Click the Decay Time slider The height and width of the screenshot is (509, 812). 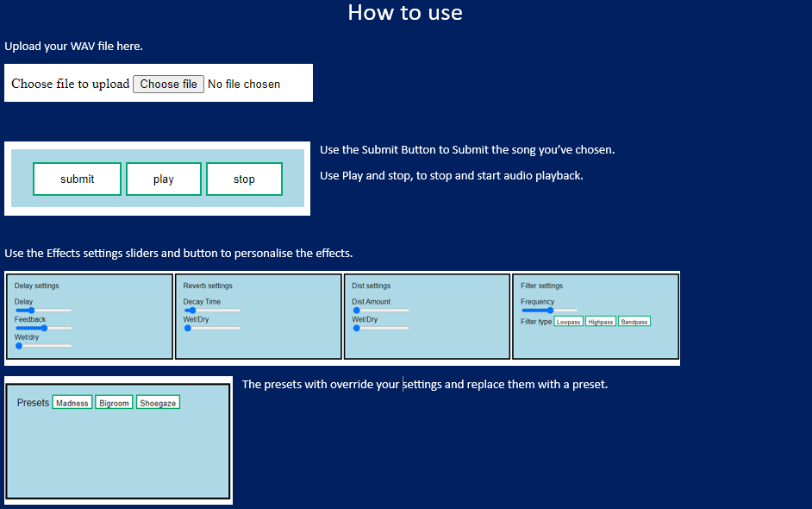212,311
